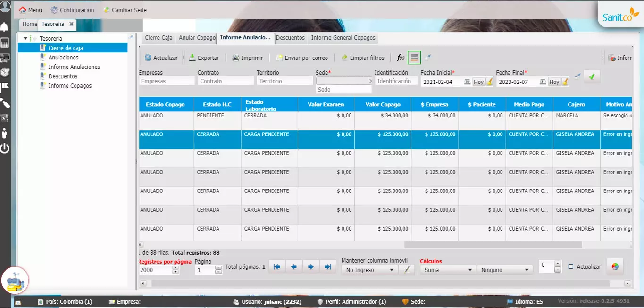Click the Limpiar filtros eraser icon
The width and height of the screenshot is (644, 308).
coord(344,58)
